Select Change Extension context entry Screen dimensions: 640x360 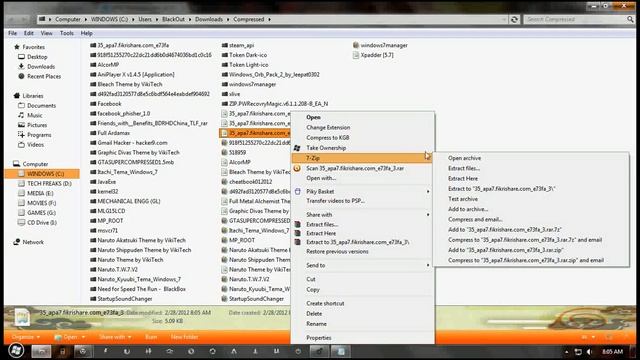tap(328, 127)
